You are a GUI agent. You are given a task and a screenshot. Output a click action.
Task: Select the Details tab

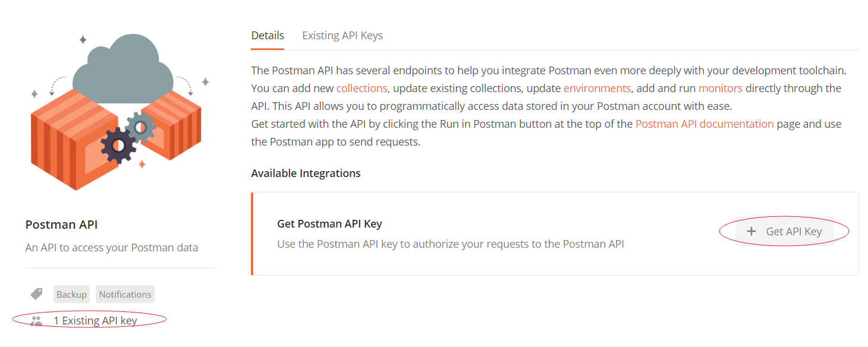pyautogui.click(x=268, y=35)
